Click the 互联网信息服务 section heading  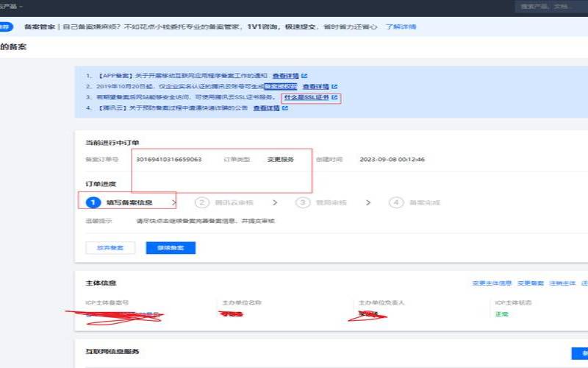pos(112,352)
